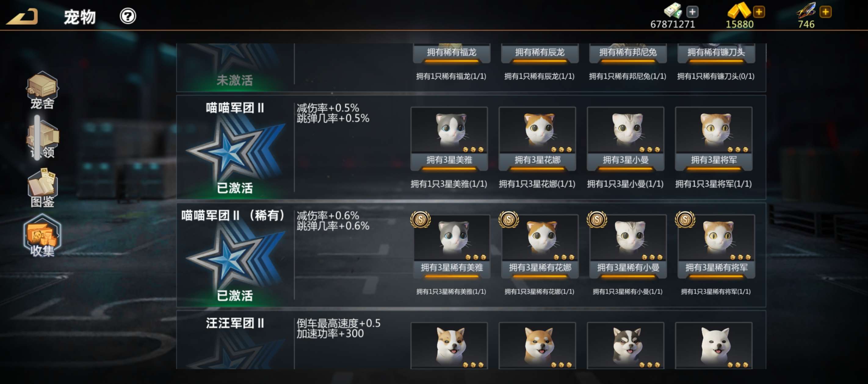Click the back arrow icon
The height and width of the screenshot is (384, 868).
click(x=22, y=16)
